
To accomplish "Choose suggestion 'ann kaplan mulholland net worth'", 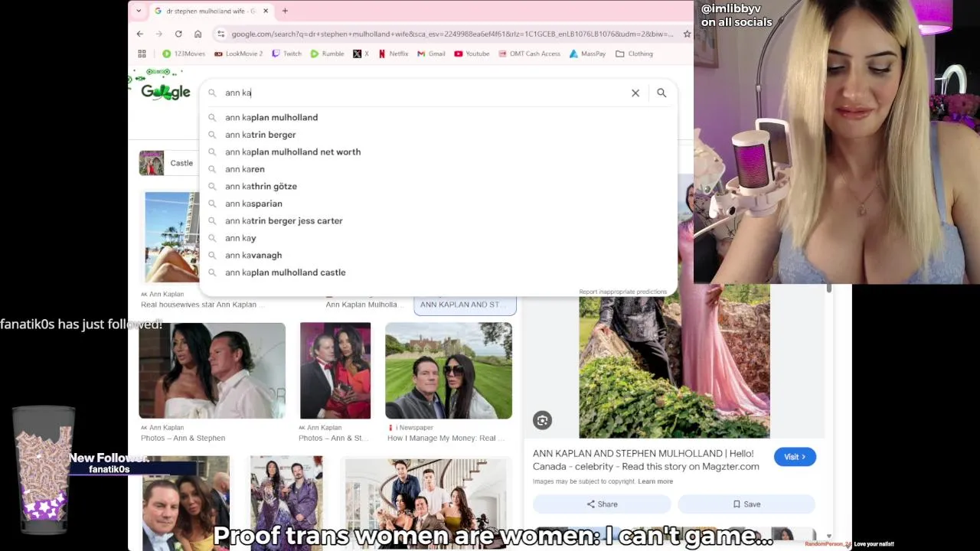I will coord(438,152).
